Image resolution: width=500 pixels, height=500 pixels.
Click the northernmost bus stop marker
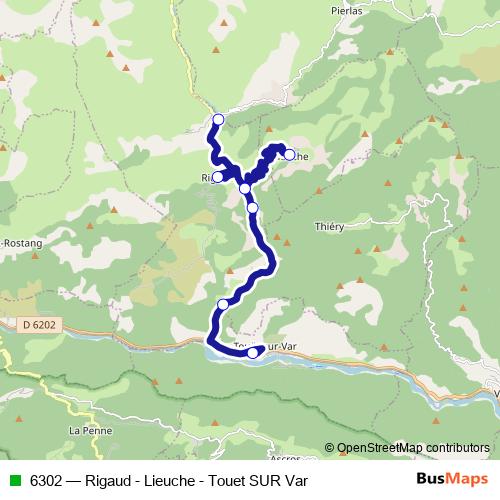218,119
